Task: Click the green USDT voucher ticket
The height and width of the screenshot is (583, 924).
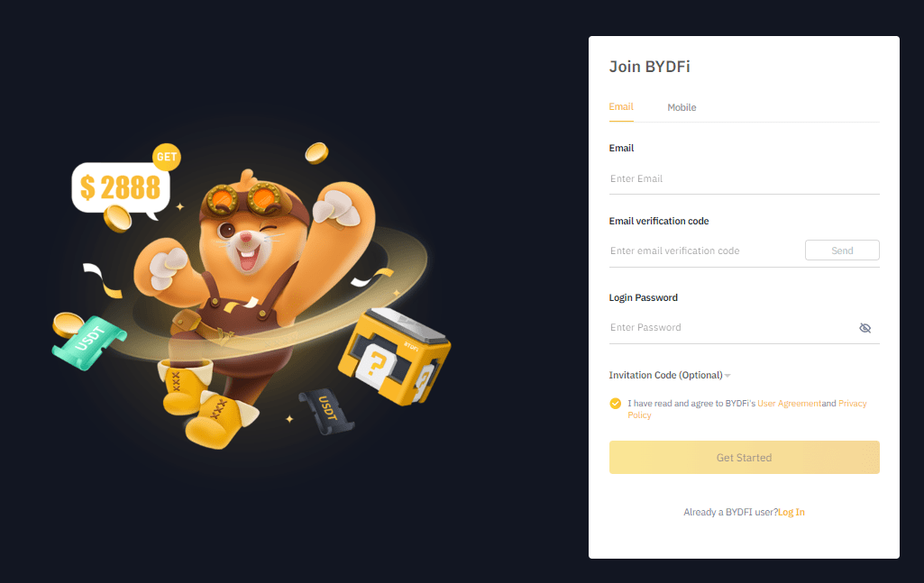Action: point(89,343)
